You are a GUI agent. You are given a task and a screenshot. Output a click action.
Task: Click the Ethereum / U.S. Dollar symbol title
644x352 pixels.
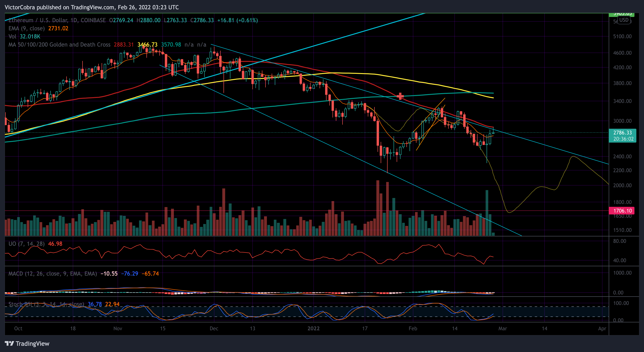[57, 20]
